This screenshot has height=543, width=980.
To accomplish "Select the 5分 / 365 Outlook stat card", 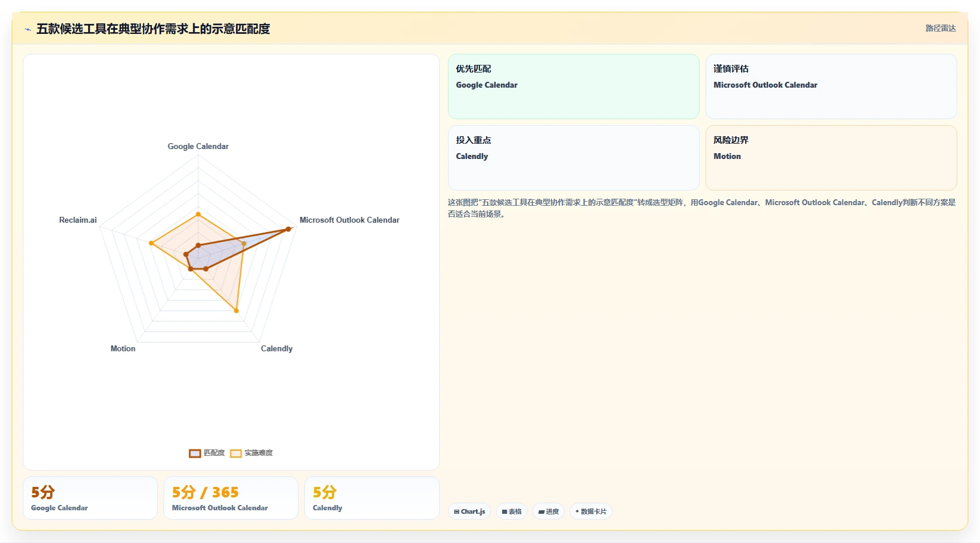I will (231, 498).
